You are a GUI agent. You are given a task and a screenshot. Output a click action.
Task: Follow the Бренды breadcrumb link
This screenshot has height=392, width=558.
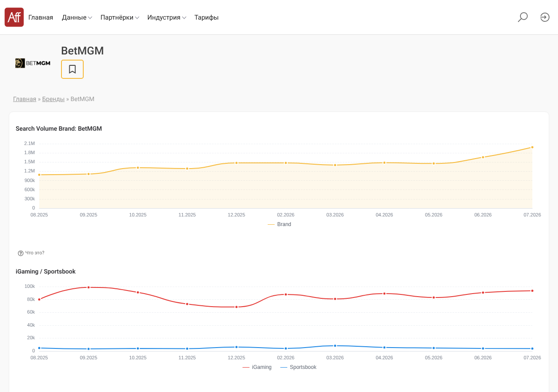point(53,99)
